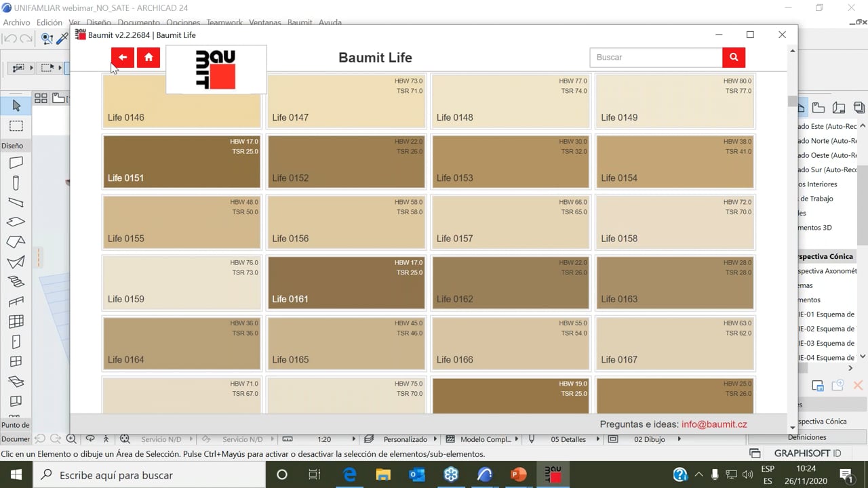Pick color swatch Life 0164
Image resolution: width=868 pixels, height=488 pixels.
tap(182, 343)
